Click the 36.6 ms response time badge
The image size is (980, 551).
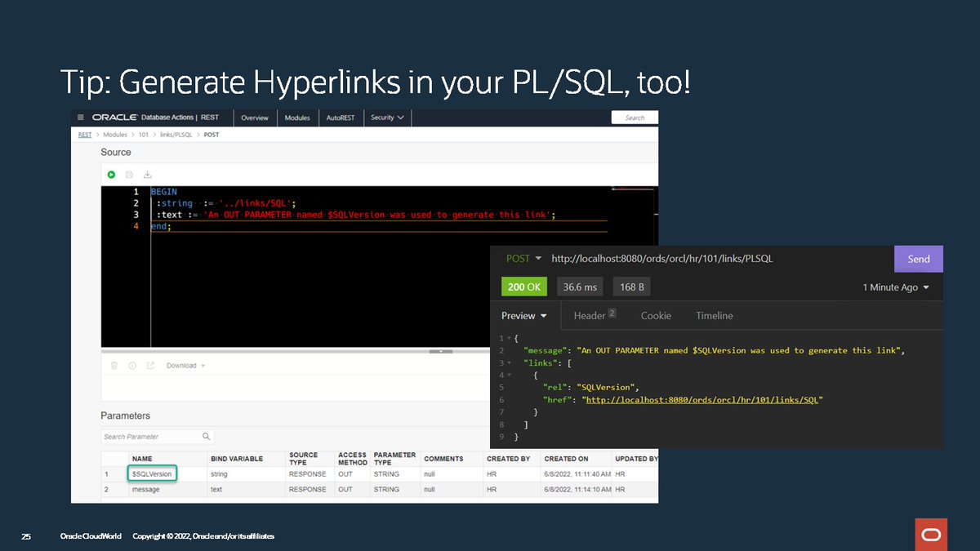(x=579, y=287)
